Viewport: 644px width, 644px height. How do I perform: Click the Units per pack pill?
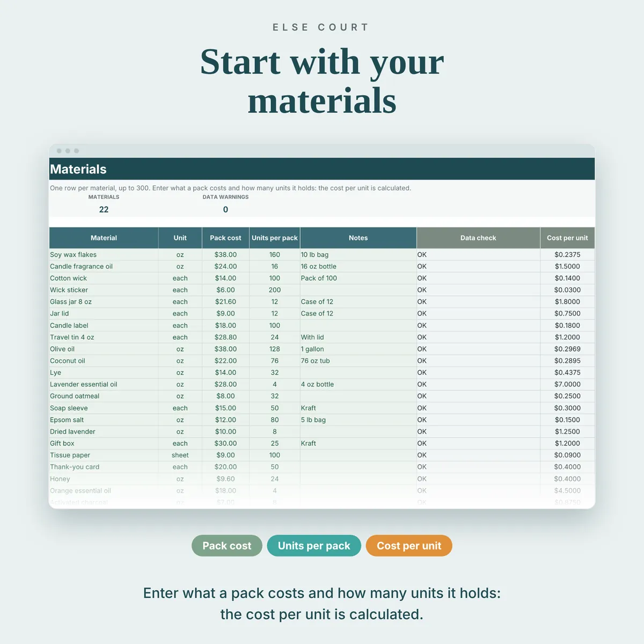(314, 546)
